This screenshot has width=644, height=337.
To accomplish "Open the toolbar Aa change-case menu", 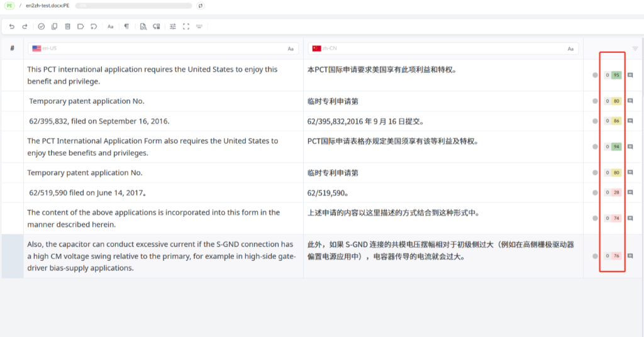I will click(x=111, y=26).
